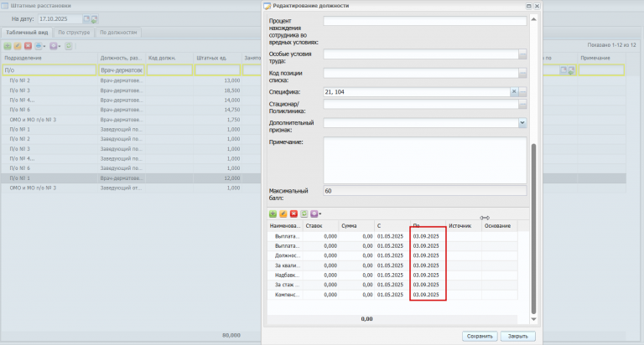The image size is (644, 345).
Task: Sort by Ставок column header in dialog
Action: [320, 226]
